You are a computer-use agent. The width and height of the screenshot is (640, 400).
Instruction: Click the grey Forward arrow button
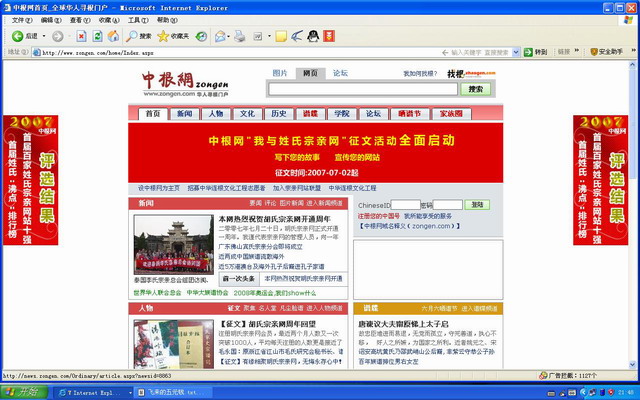click(x=58, y=36)
